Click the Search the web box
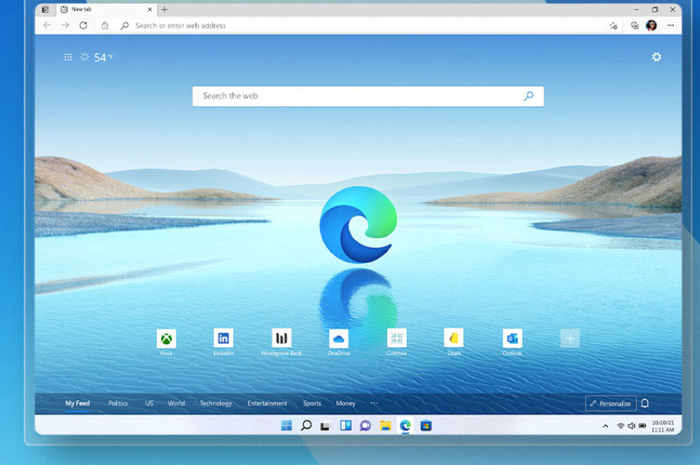The image size is (700, 465). tap(368, 96)
